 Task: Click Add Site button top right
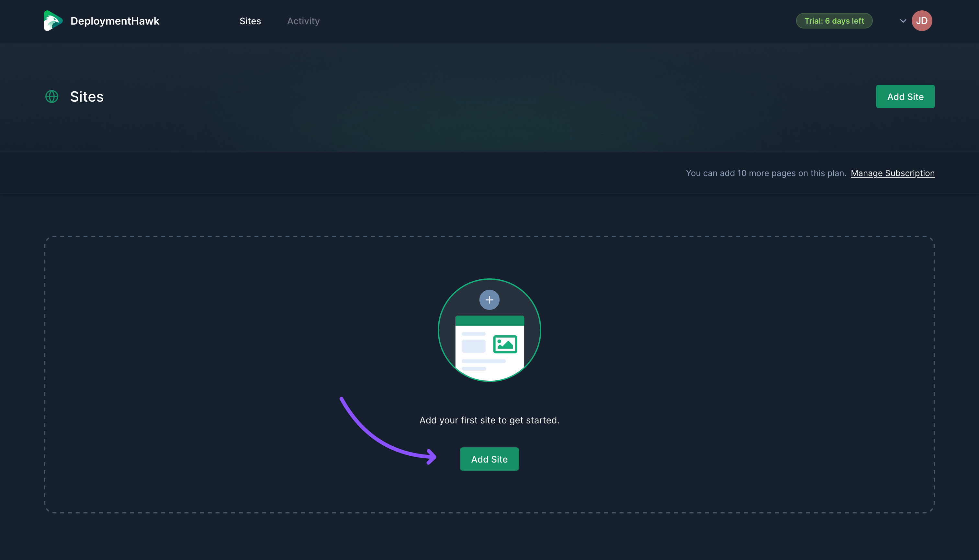tap(905, 96)
